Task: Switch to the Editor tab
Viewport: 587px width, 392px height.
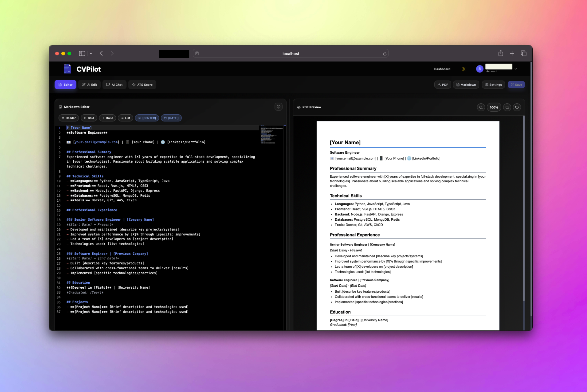Action: click(66, 85)
